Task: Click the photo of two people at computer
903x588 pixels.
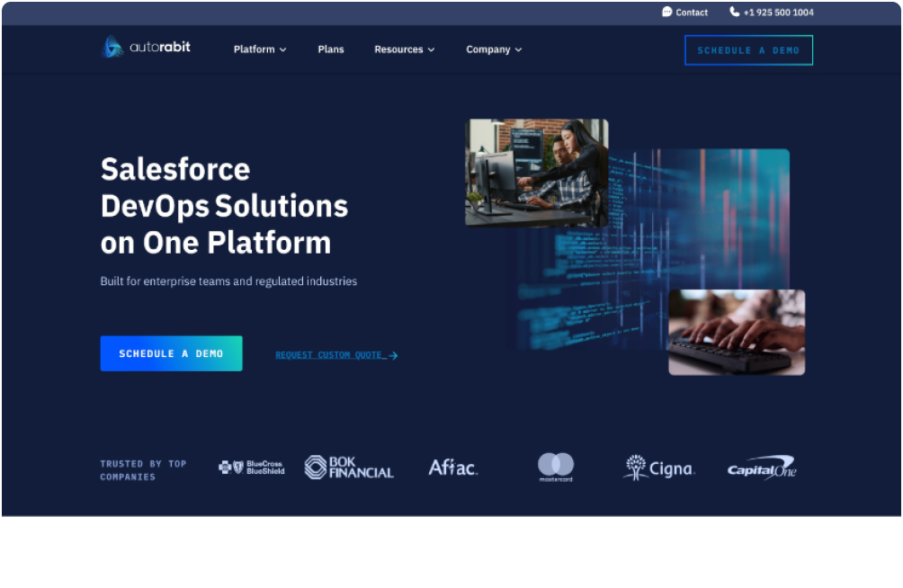Action: click(537, 173)
